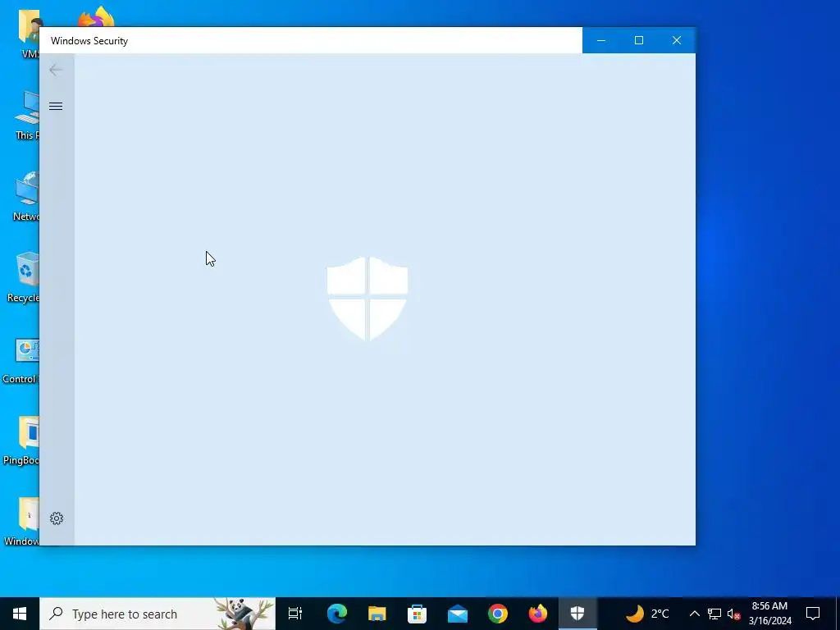Screen dimensions: 840x630
Task: Maximize the Windows Security window
Action: pyautogui.click(x=638, y=40)
